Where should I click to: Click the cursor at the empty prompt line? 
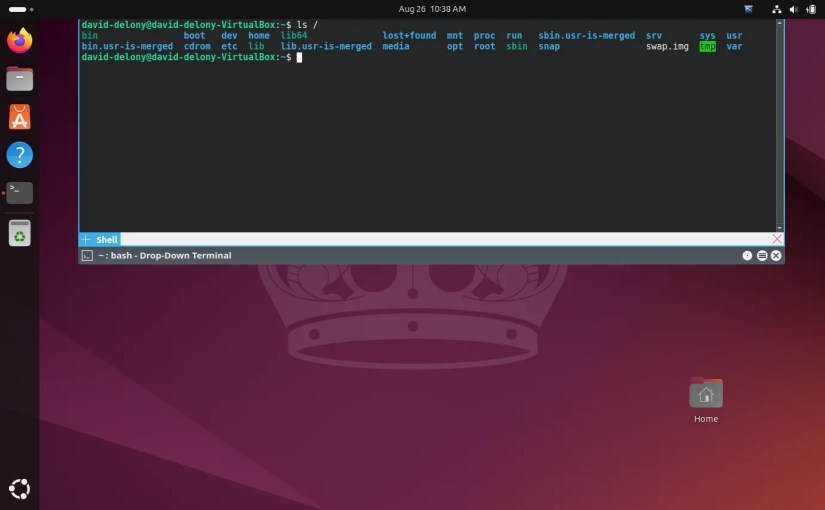pyautogui.click(x=299, y=57)
